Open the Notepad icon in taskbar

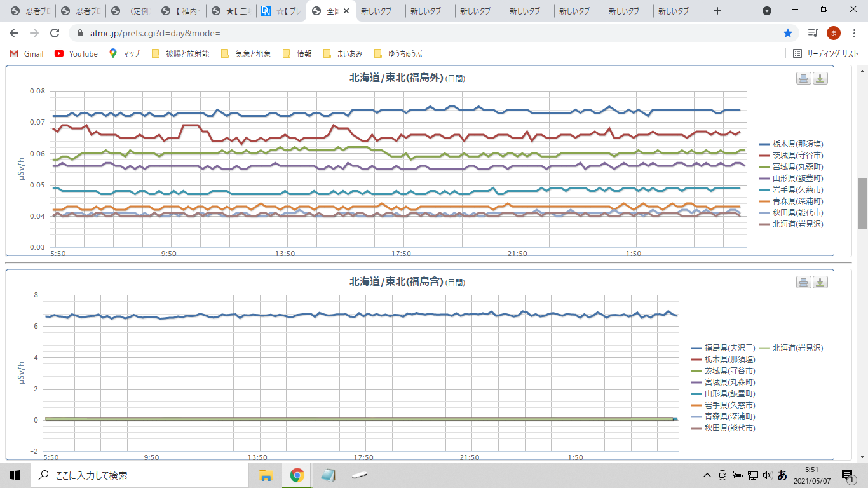(x=327, y=475)
